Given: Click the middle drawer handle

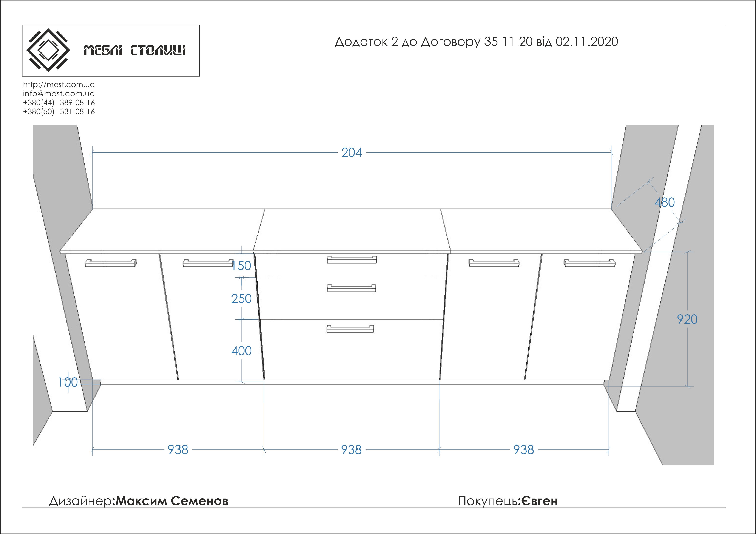Looking at the screenshot, I should tap(351, 288).
